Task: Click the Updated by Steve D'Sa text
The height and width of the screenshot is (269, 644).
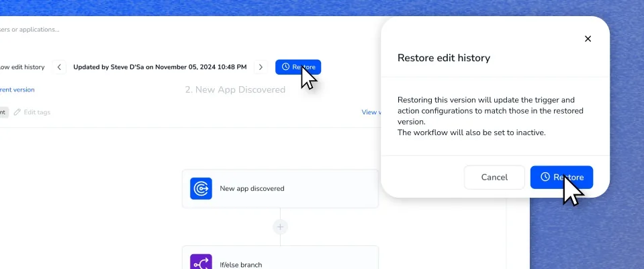Action: click(x=160, y=67)
